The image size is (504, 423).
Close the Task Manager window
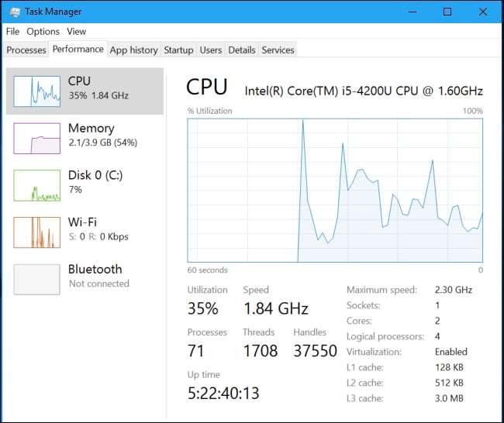[483, 12]
